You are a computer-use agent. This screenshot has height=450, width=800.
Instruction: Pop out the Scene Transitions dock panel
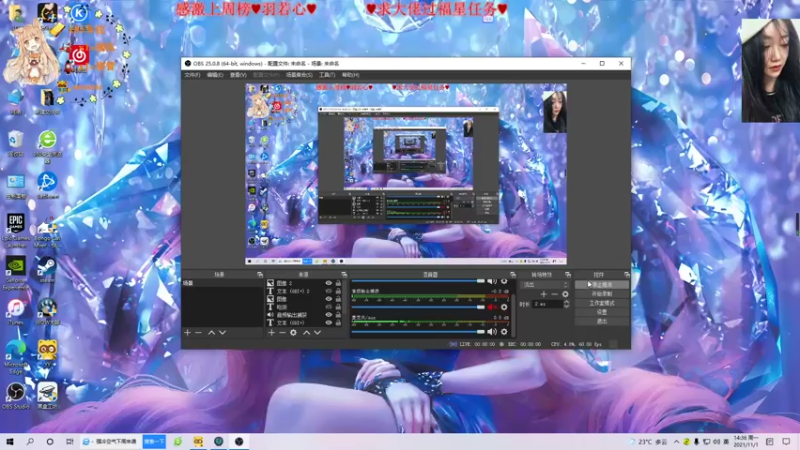(x=568, y=274)
